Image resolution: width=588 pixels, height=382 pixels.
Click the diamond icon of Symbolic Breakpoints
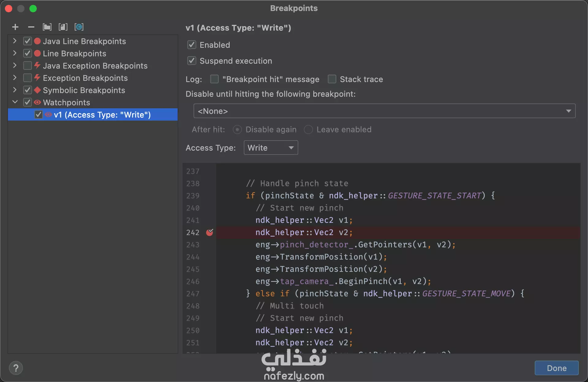[x=37, y=90]
